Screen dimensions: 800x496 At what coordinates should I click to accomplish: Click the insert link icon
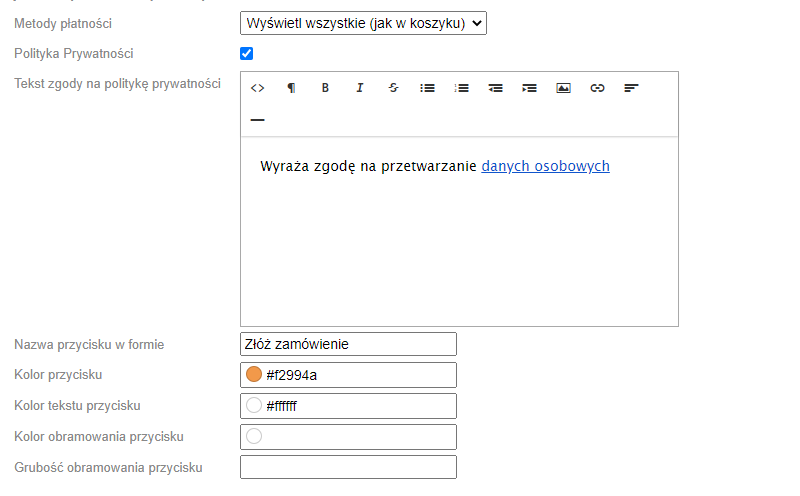click(597, 88)
